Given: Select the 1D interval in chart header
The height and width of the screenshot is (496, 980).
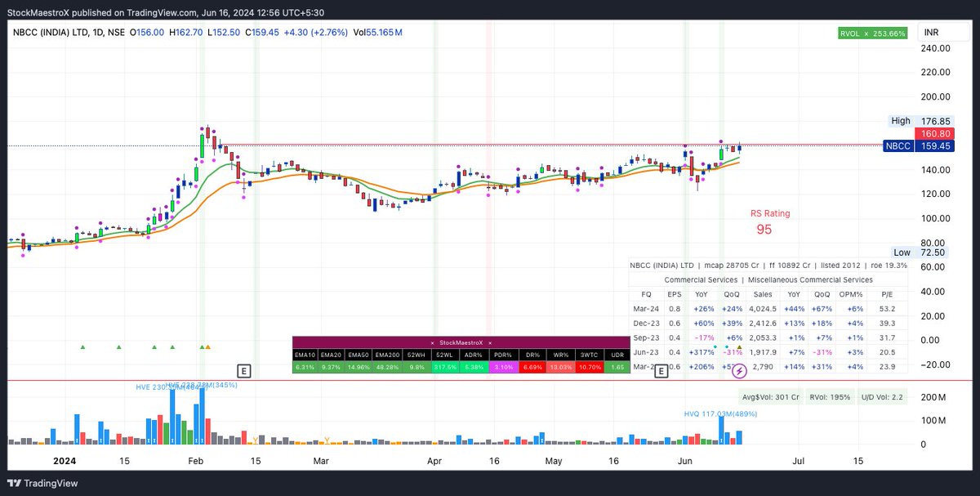Looking at the screenshot, I should [x=100, y=32].
